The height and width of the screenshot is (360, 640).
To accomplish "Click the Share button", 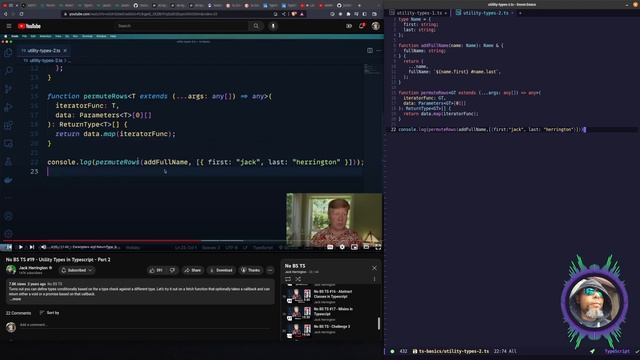I will (192, 270).
